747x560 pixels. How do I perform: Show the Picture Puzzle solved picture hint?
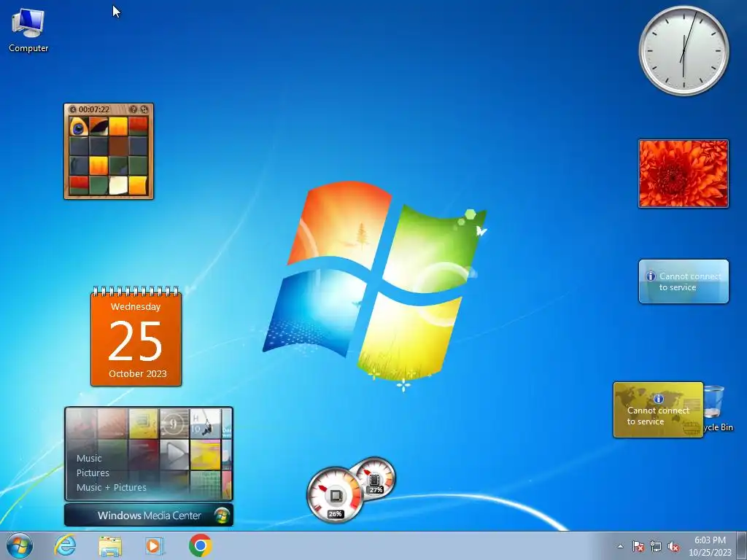click(134, 109)
